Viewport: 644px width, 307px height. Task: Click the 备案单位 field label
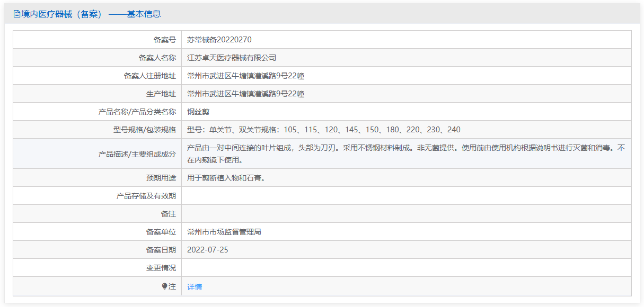pos(161,232)
